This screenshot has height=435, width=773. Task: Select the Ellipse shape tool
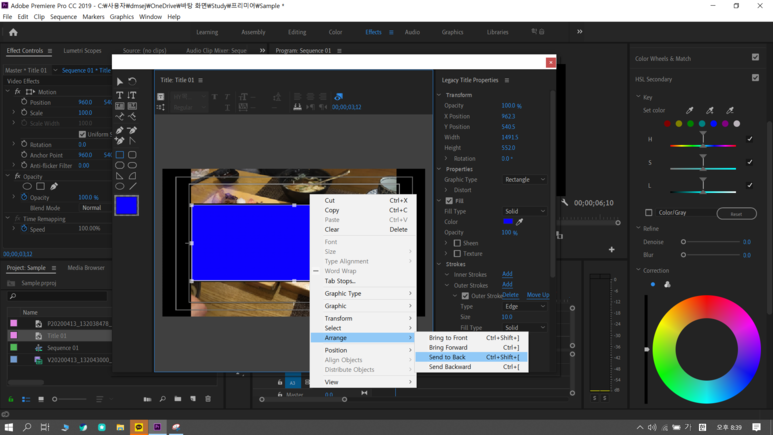pyautogui.click(x=120, y=186)
